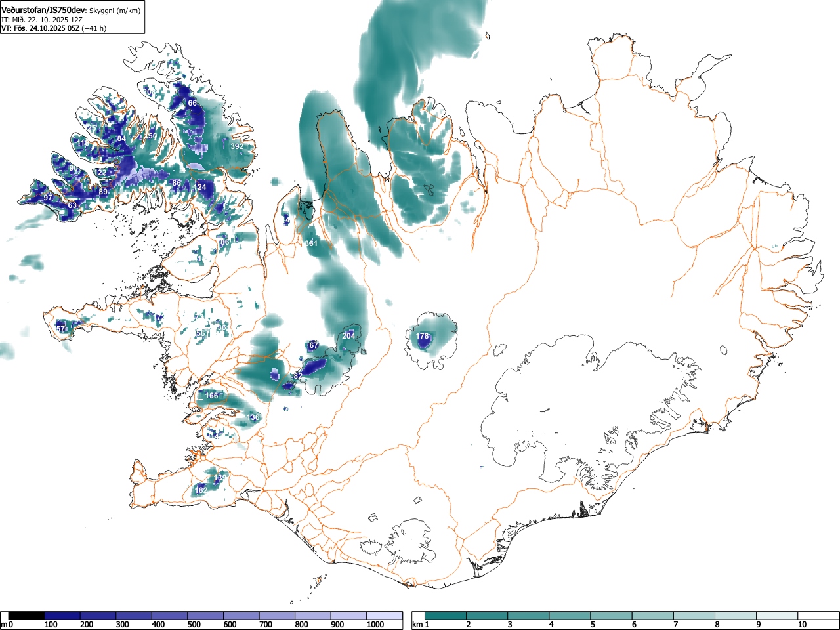Click the 182 value on Reykjanes peninsula
This screenshot has width=840, height=630.
click(x=201, y=490)
